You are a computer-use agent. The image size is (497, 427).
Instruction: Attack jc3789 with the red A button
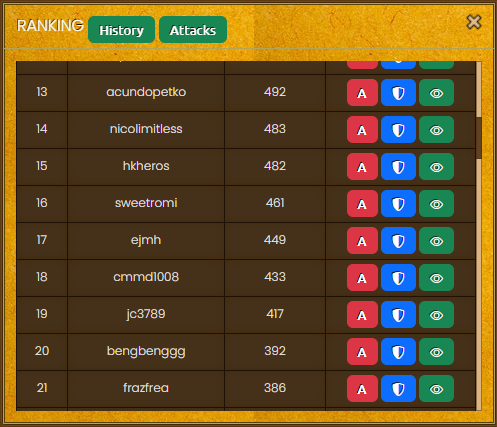(362, 315)
